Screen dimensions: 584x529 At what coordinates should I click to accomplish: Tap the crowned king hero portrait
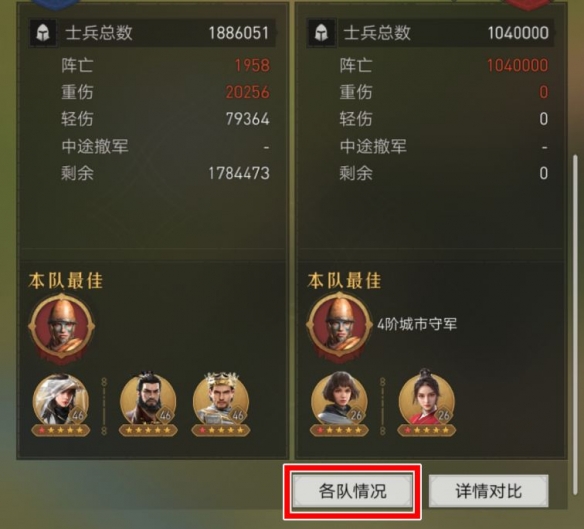coord(221,400)
